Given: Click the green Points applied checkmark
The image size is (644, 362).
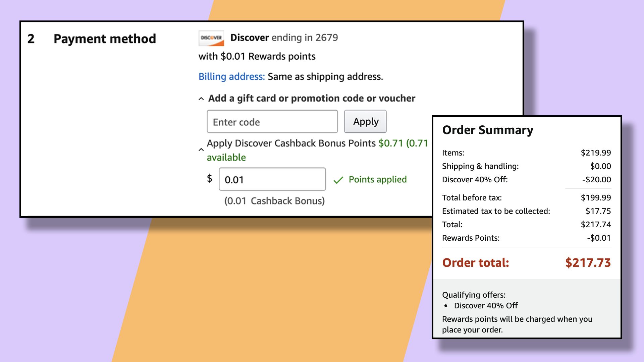Looking at the screenshot, I should (x=338, y=180).
